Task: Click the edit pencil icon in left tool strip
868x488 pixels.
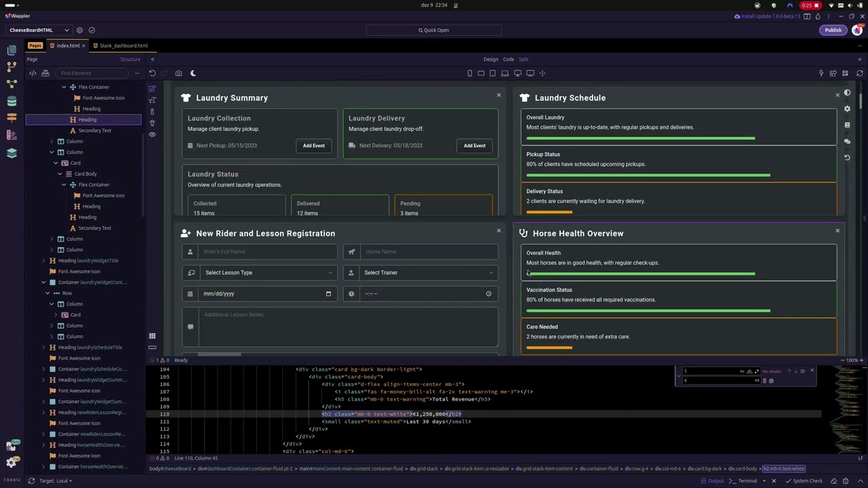Action: [x=152, y=89]
